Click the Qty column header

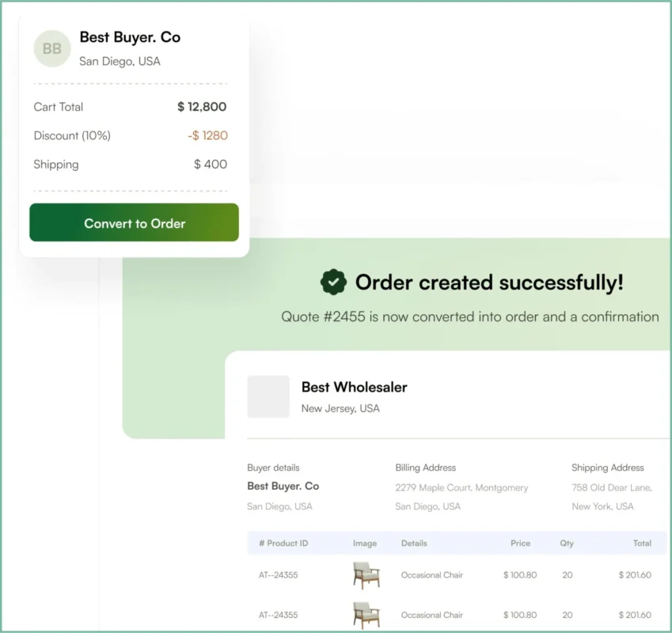coord(567,544)
